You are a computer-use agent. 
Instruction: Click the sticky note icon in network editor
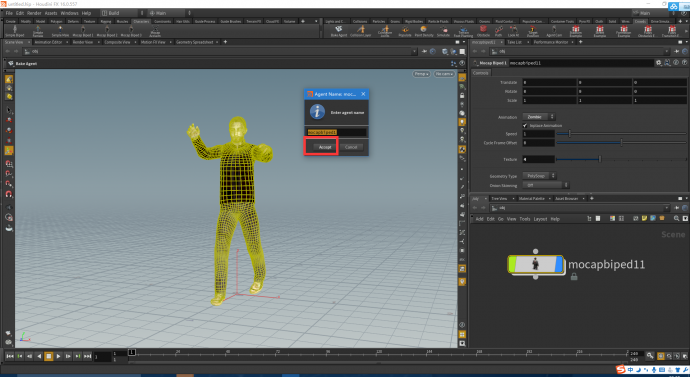tap(644, 219)
